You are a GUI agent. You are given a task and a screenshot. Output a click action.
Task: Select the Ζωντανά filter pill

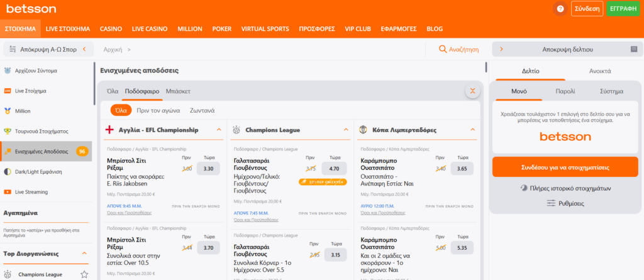pos(202,110)
